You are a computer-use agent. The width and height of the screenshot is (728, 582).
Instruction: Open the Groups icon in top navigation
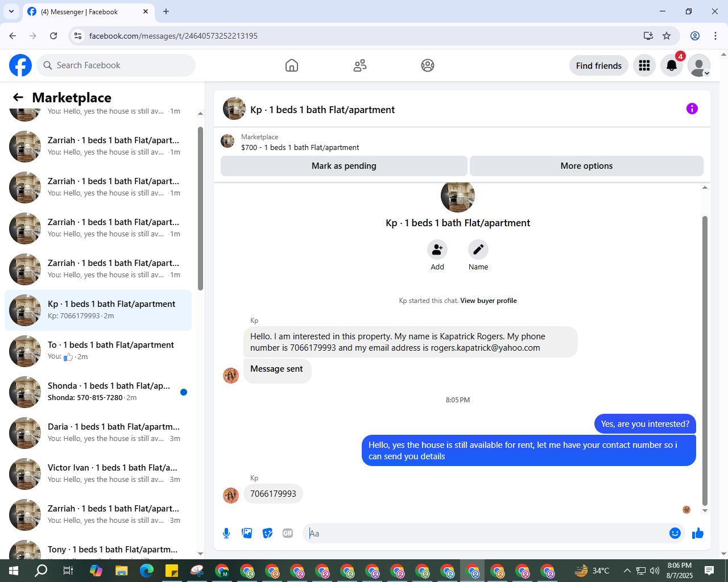(428, 65)
